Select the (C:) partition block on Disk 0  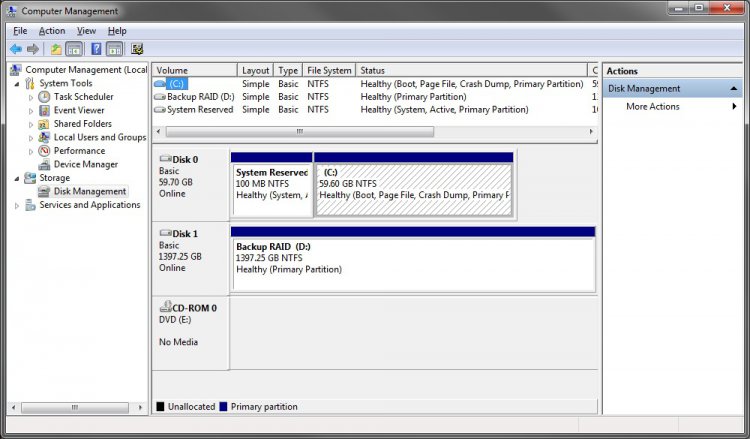pos(414,189)
